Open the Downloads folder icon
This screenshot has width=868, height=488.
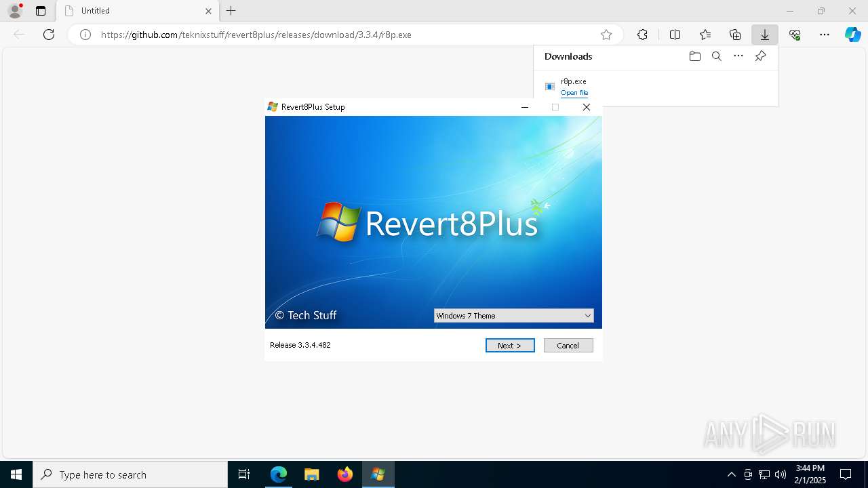click(x=694, y=56)
